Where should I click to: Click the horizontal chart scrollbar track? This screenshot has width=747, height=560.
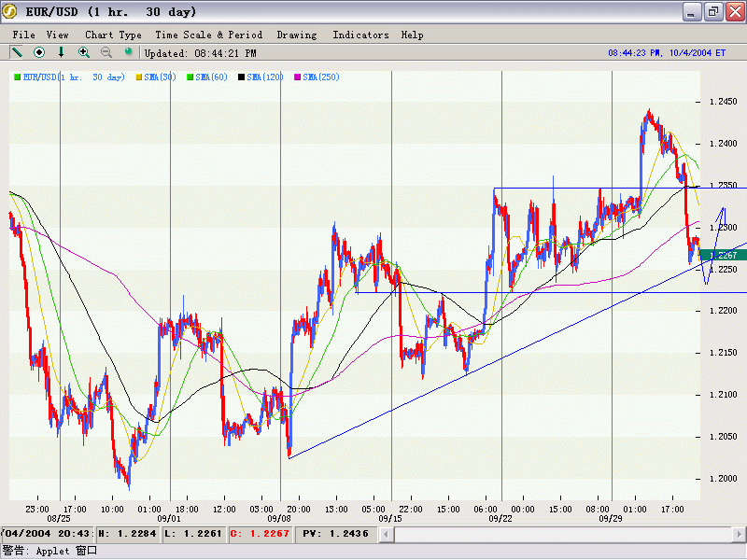pyautogui.click(x=560, y=534)
